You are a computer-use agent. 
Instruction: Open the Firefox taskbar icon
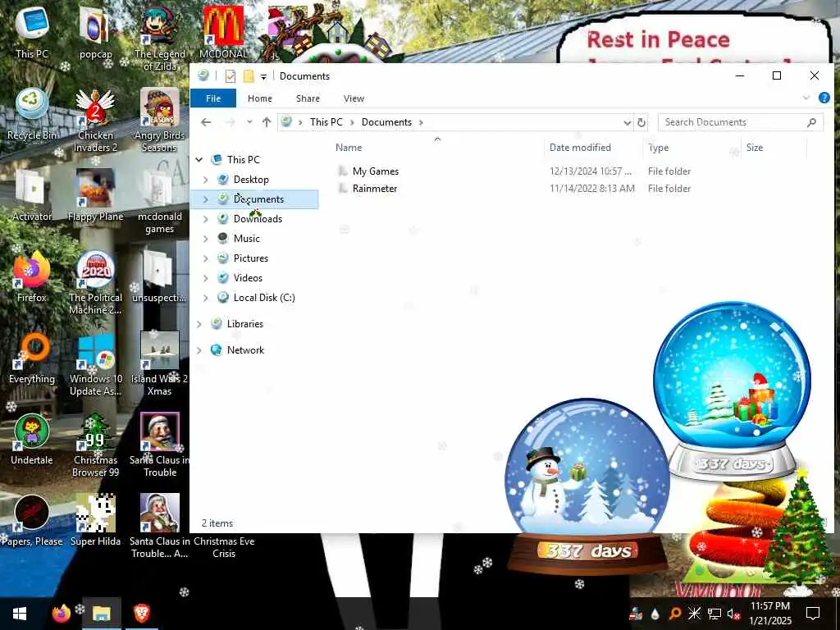click(61, 613)
